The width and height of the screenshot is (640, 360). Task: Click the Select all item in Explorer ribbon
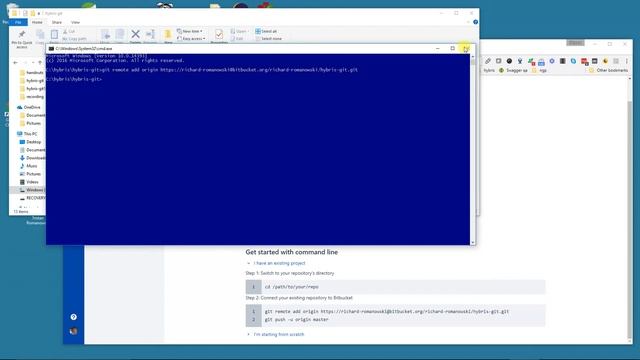266,31
